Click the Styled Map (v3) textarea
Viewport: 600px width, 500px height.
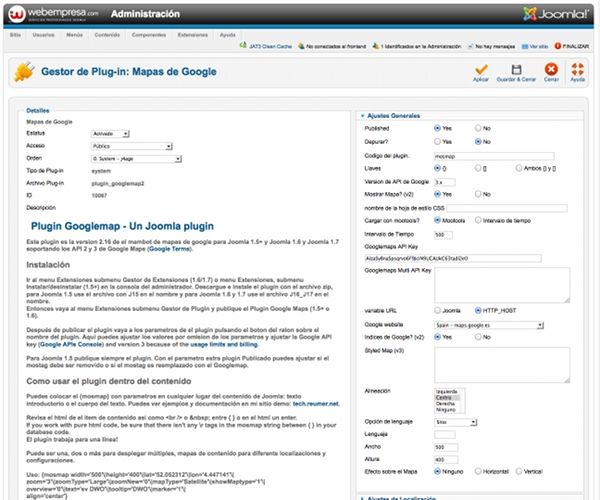[502, 365]
